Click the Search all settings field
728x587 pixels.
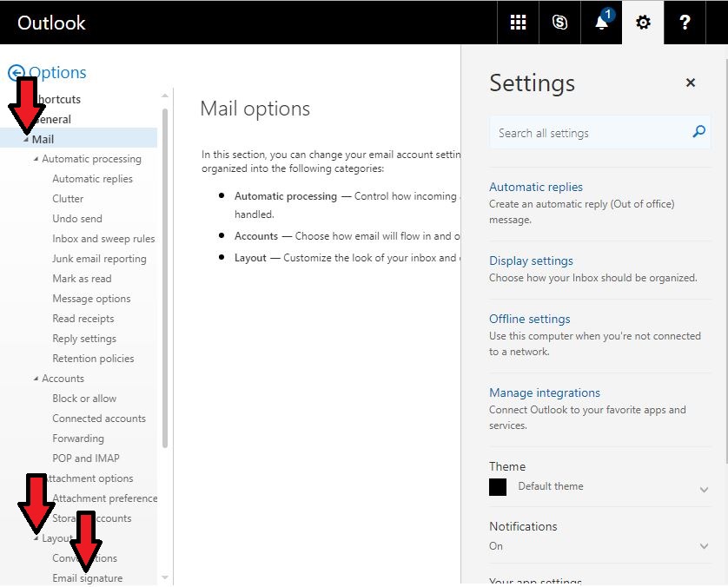591,133
